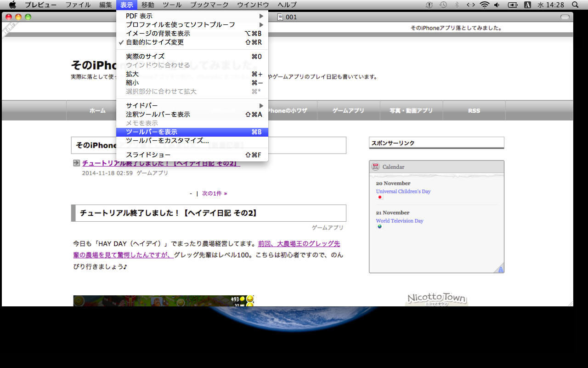The image size is (588, 368).
Task: Click the HAY DAY game screenshot thumbnail
Action: pos(164,301)
